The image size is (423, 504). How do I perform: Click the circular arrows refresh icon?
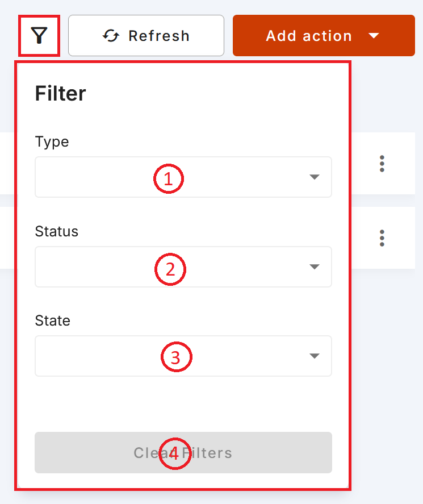111,36
